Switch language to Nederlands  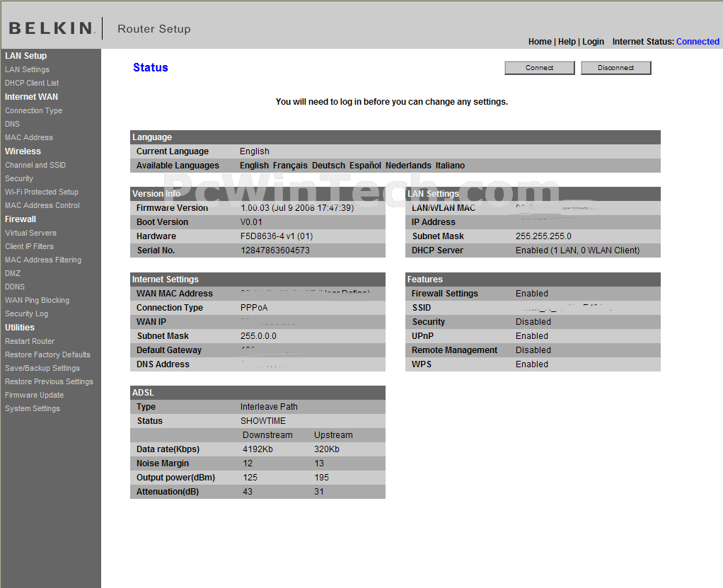pyautogui.click(x=408, y=166)
